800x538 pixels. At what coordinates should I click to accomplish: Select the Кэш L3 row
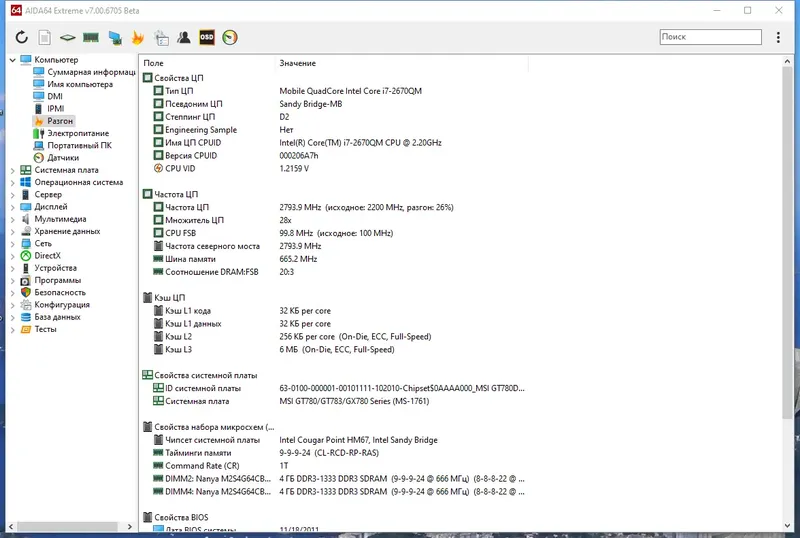(x=337, y=349)
